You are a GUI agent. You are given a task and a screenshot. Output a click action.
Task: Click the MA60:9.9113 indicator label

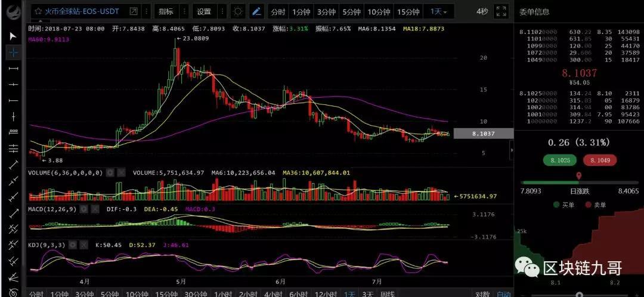[48, 39]
